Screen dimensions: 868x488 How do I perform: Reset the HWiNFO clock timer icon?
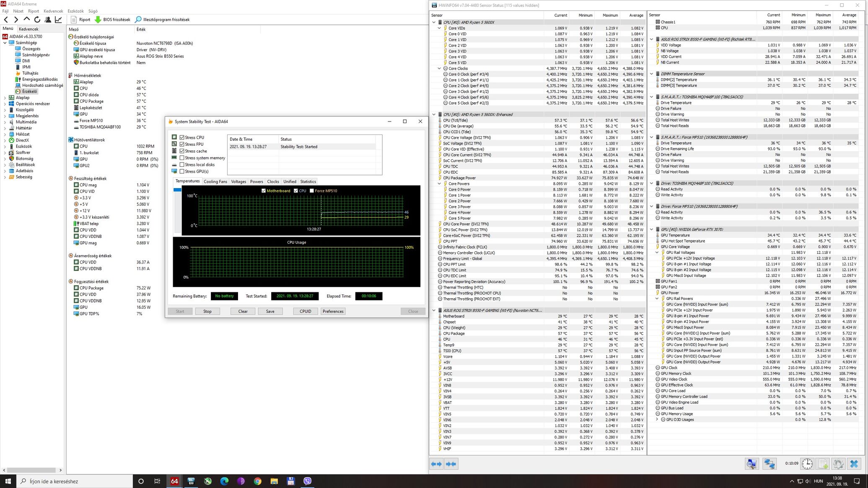click(807, 464)
